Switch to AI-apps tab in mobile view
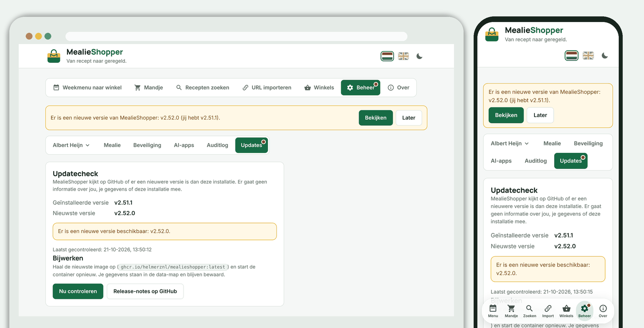The width and height of the screenshot is (644, 328). 501,161
